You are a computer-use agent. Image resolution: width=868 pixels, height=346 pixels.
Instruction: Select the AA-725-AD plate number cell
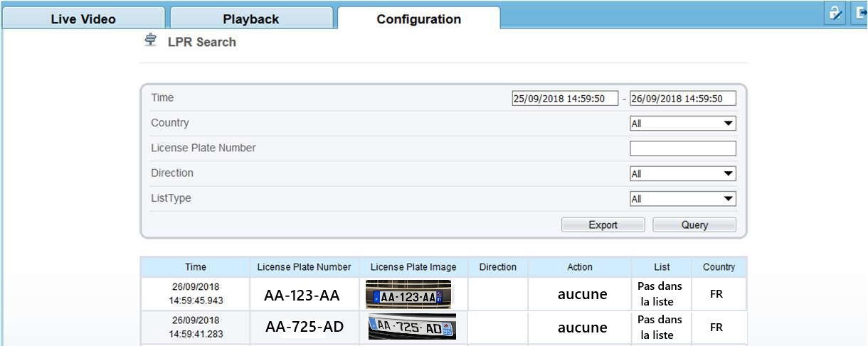[x=304, y=327]
